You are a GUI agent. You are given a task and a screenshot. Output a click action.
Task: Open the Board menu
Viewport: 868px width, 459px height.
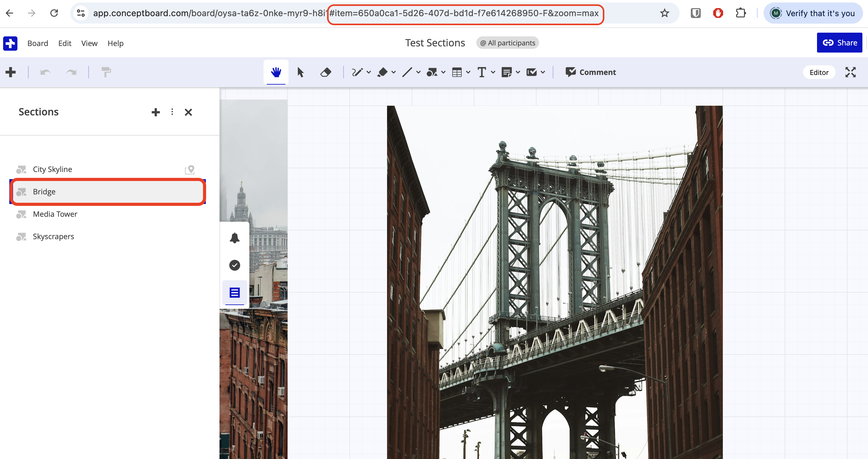[x=38, y=43]
